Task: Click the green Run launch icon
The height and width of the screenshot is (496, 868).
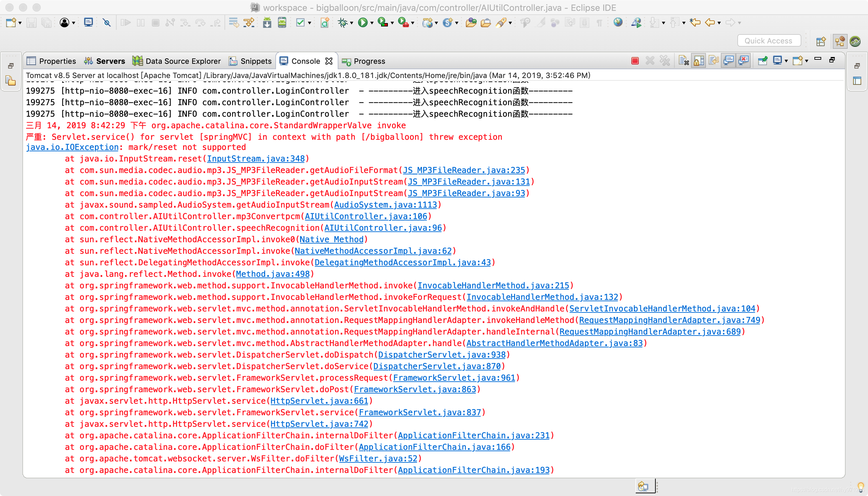Action: click(363, 23)
